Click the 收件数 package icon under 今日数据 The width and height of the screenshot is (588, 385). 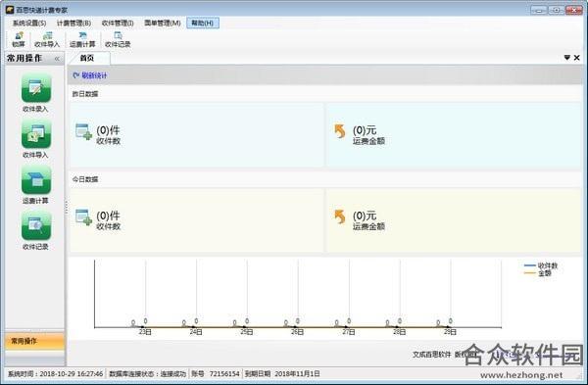(83, 217)
